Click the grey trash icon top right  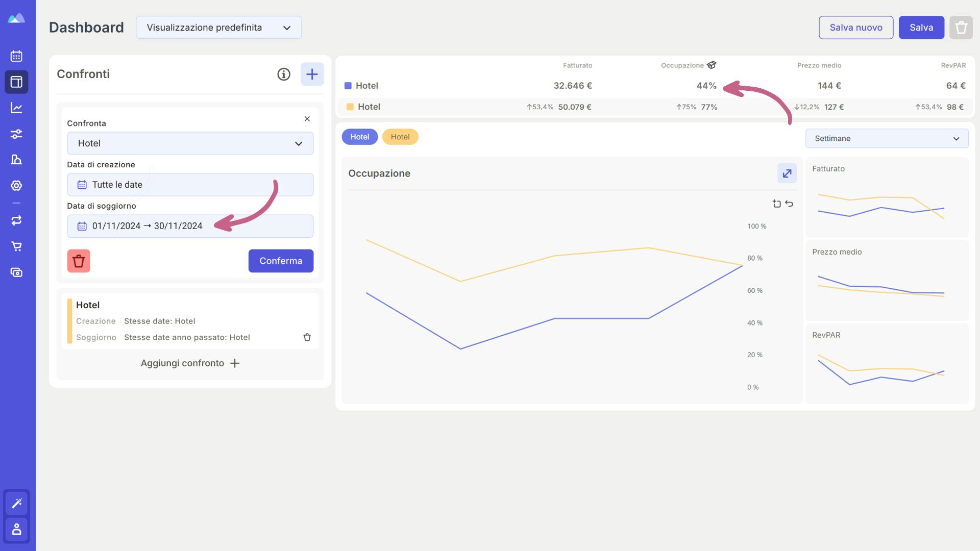(x=961, y=28)
